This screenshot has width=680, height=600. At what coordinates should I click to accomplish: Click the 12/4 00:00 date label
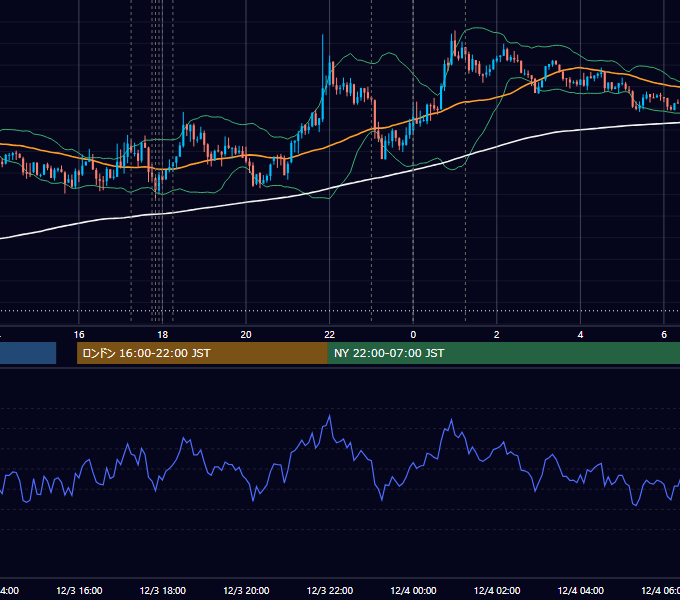413,590
